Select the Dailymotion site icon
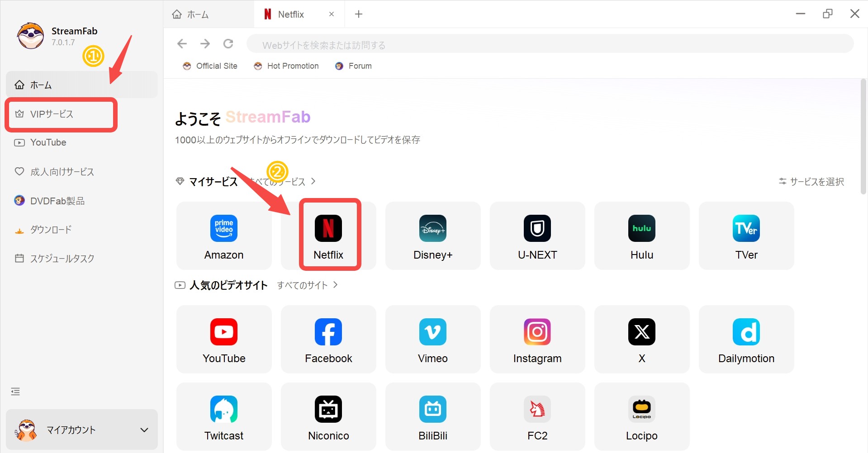868x453 pixels. click(x=746, y=339)
